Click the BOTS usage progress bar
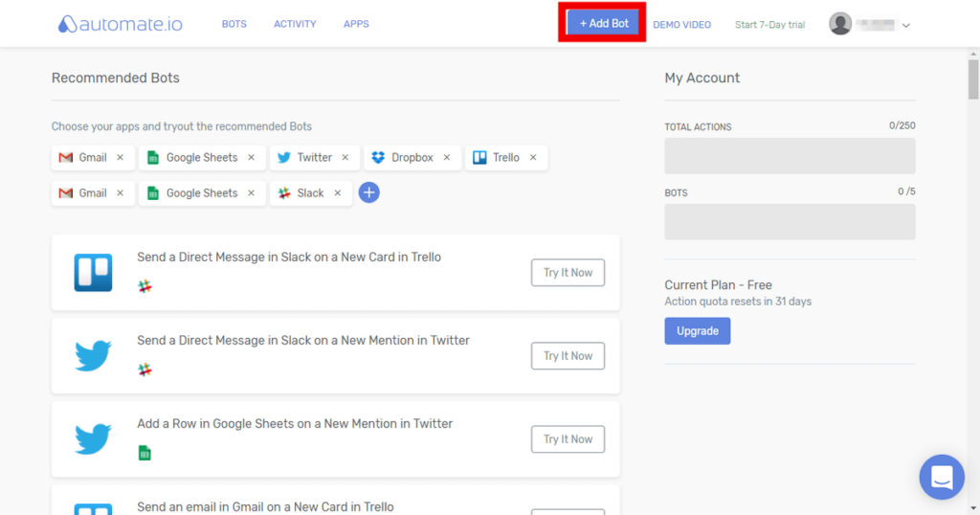 tap(790, 222)
